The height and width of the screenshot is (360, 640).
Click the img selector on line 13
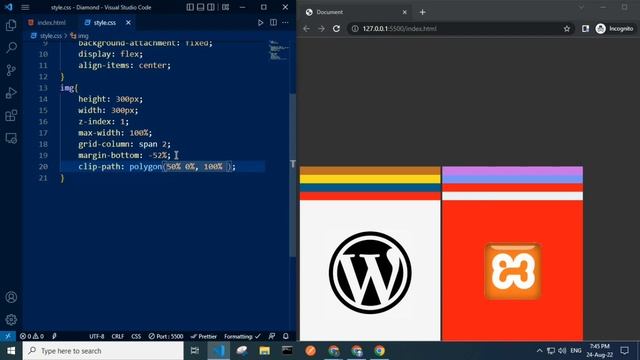[67, 88]
